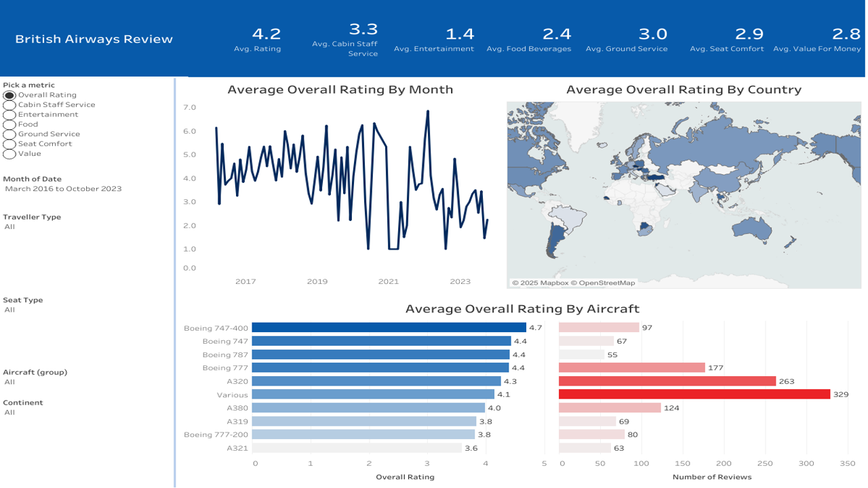The height and width of the screenshot is (488, 868).
Task: Select the 177 reviews bar
Action: (x=632, y=367)
